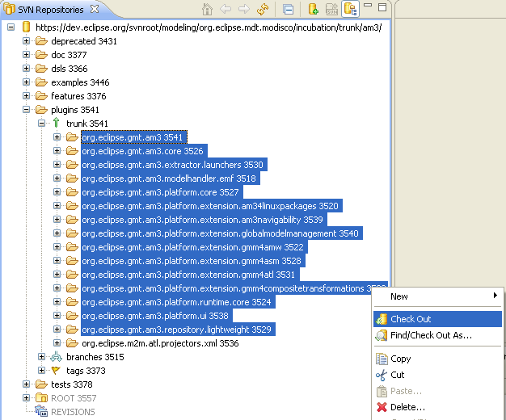Collapse the plugins 3541 folder
Viewport: 506px width, 420px height.
(x=27, y=110)
